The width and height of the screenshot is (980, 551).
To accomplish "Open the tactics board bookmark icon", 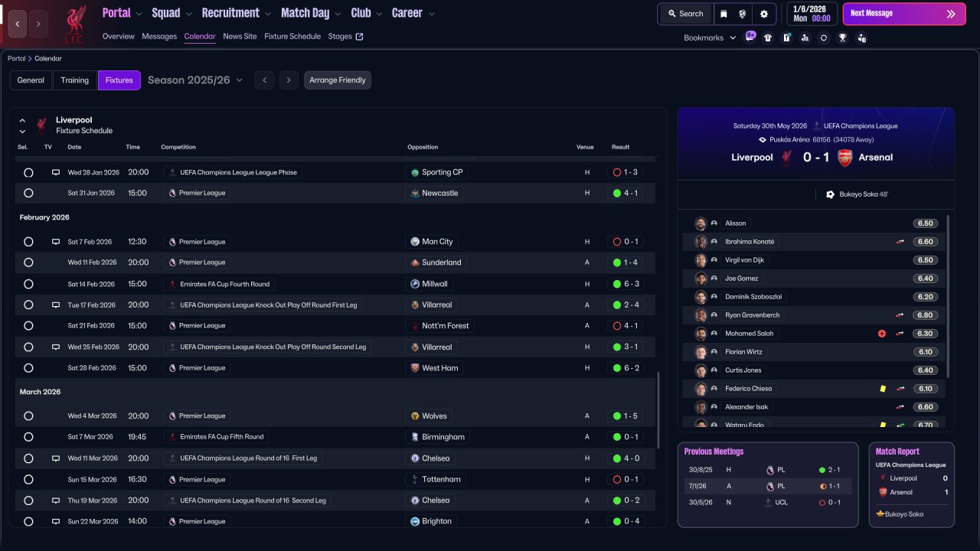I will coord(786,37).
